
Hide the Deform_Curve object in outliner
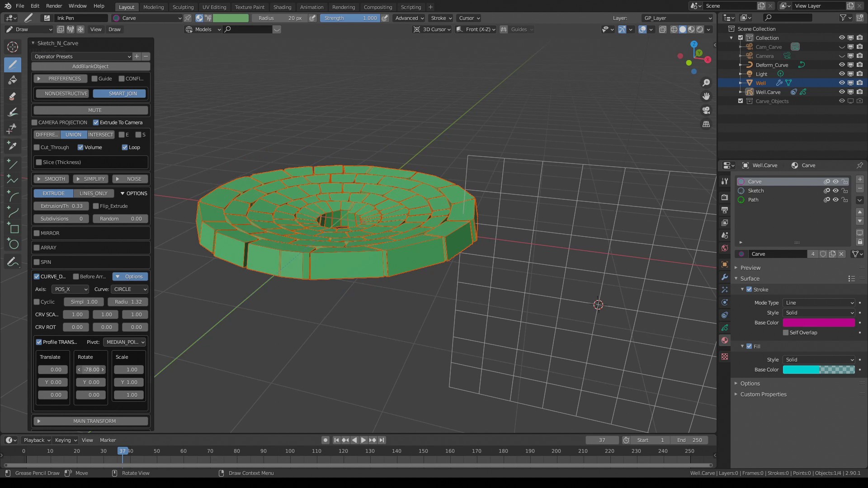(841, 65)
